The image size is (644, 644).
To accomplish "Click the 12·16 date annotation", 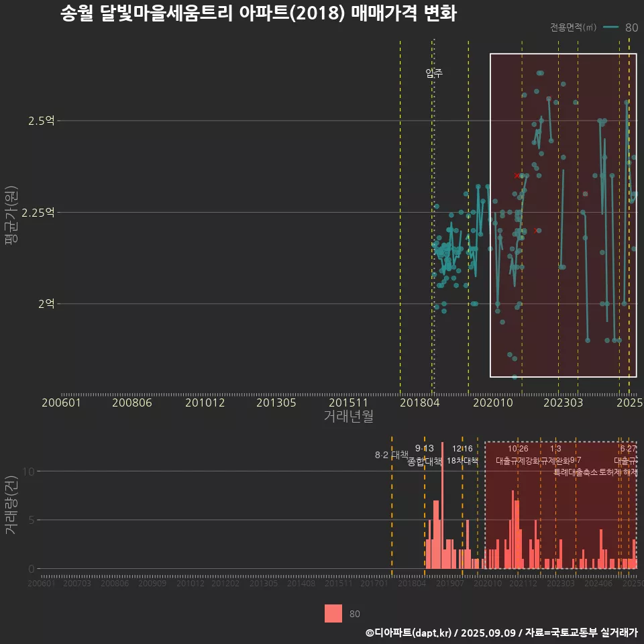I will tap(462, 449).
